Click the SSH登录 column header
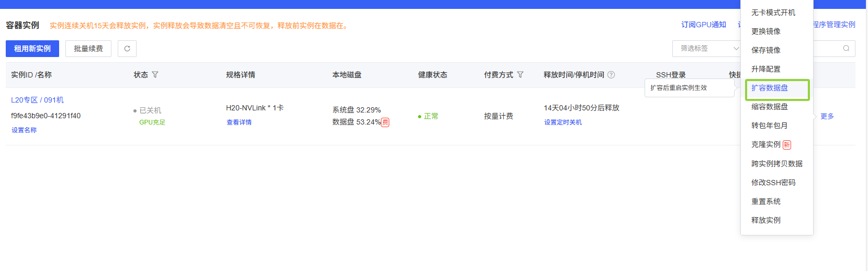This screenshot has width=868, height=271. (671, 75)
